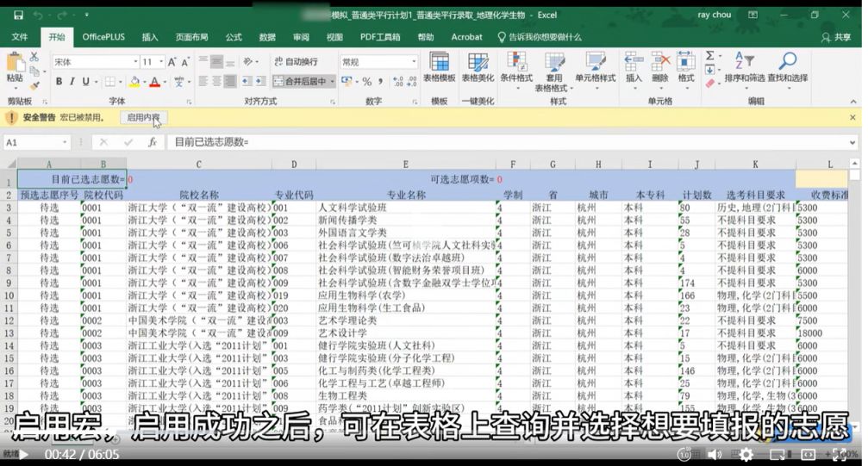Click the Save icon in title bar

click(x=17, y=15)
